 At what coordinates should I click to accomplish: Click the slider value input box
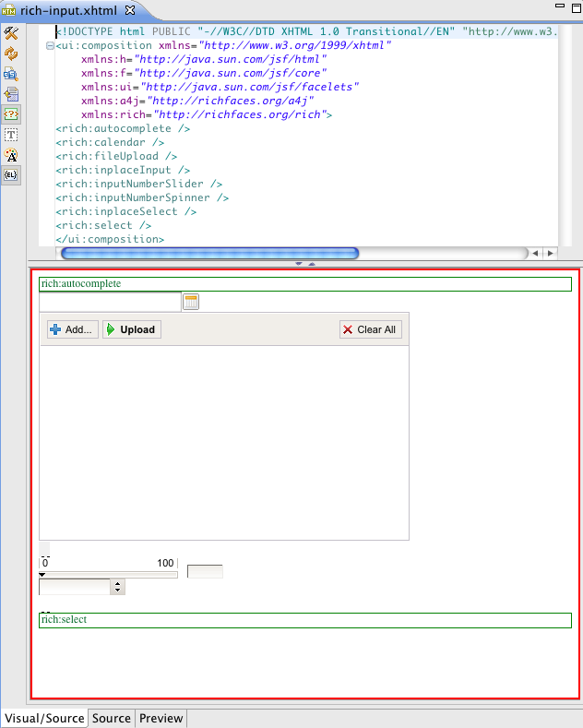205,571
